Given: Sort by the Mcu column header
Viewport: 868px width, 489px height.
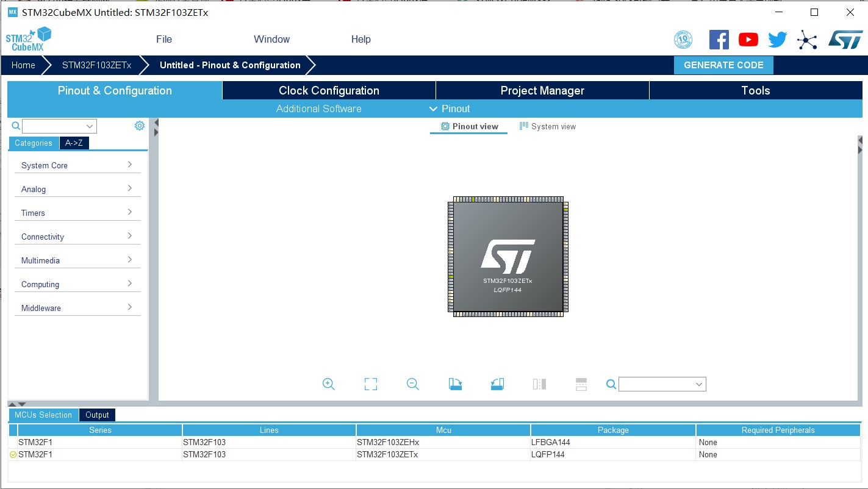Looking at the screenshot, I should click(443, 430).
